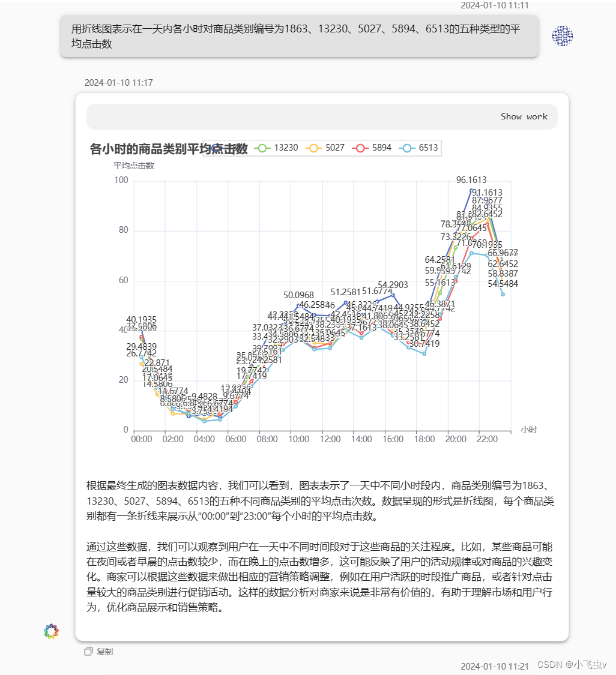Toggle the partially hidden 1863 legend marker
Viewport: 616px width, 675px height.
[216, 148]
